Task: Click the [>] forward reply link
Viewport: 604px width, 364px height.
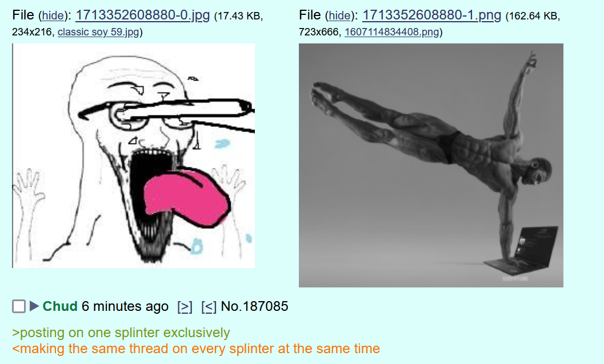Action: pyautogui.click(x=185, y=307)
